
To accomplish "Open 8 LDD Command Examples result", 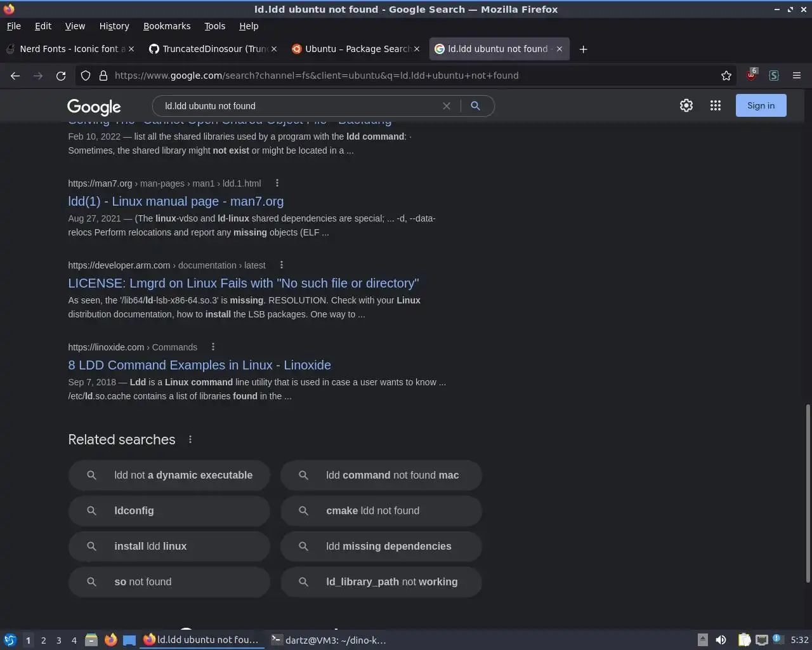I will 199,365.
